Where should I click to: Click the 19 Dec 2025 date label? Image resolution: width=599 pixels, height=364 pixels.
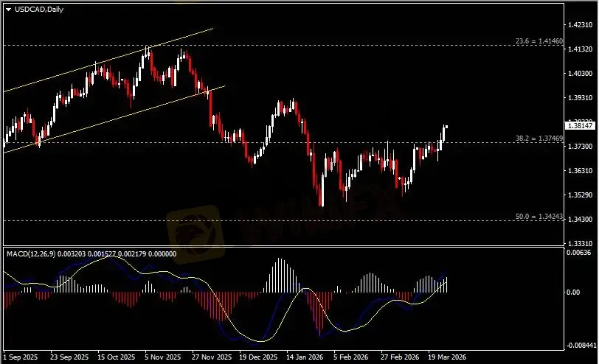pyautogui.click(x=258, y=357)
